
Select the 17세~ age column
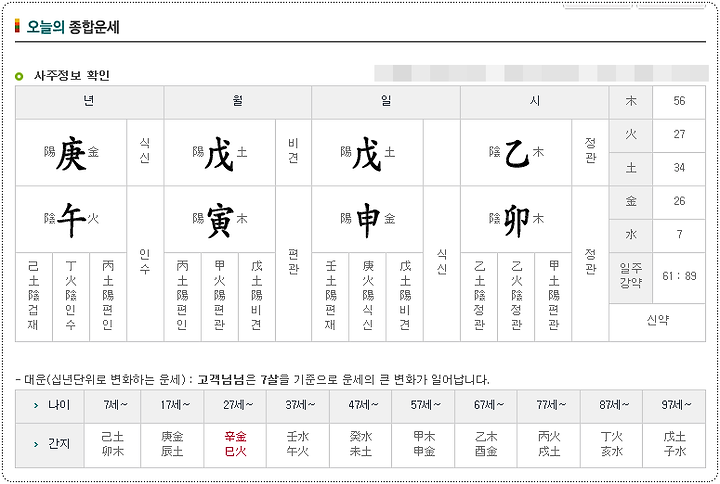[x=173, y=406]
